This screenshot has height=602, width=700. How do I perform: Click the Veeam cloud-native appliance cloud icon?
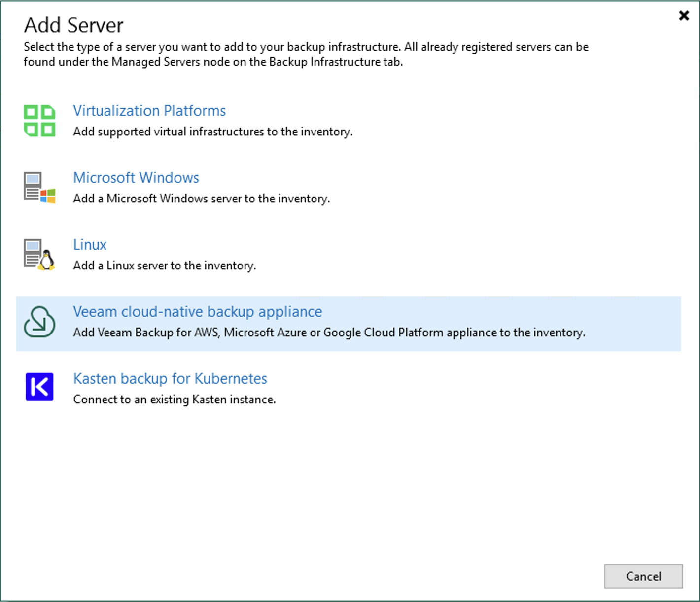(x=39, y=322)
